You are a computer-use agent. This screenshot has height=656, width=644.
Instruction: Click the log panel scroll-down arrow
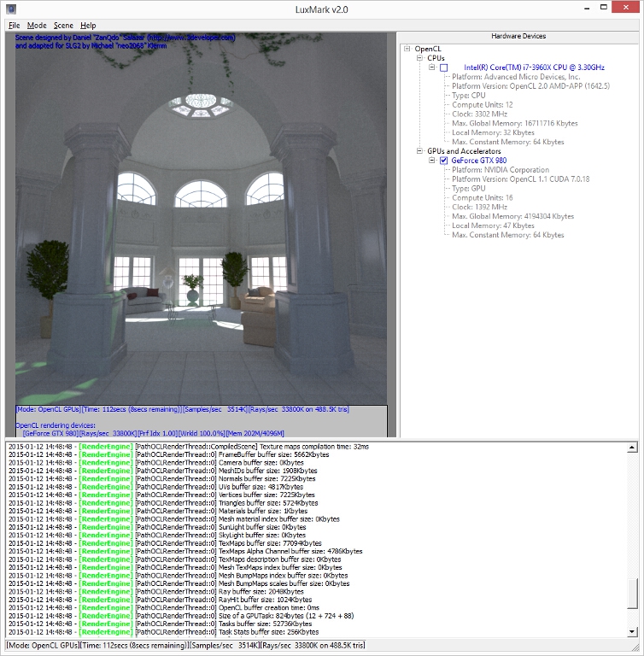[633, 631]
